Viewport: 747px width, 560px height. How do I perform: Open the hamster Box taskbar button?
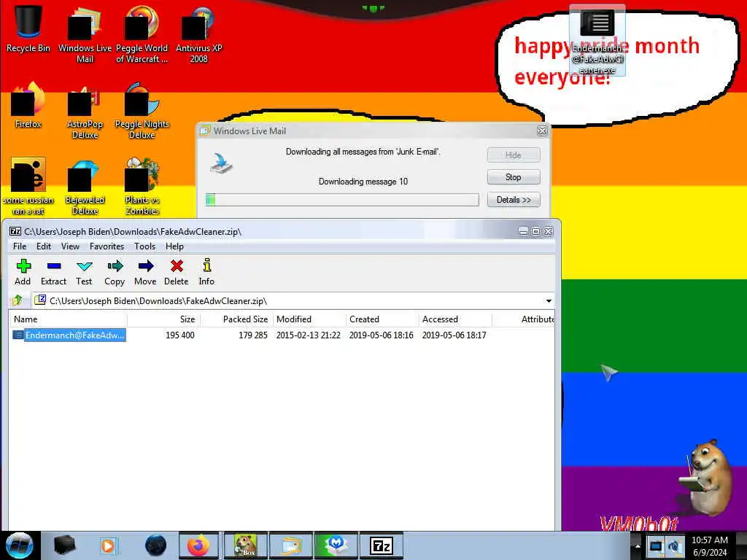[x=246, y=545]
